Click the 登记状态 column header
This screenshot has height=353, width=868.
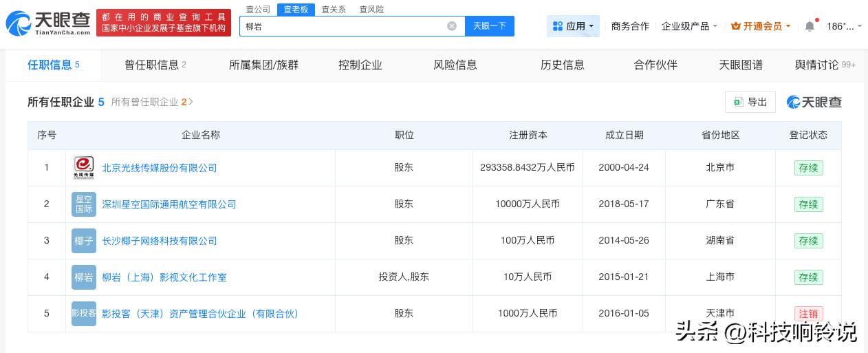coord(808,135)
